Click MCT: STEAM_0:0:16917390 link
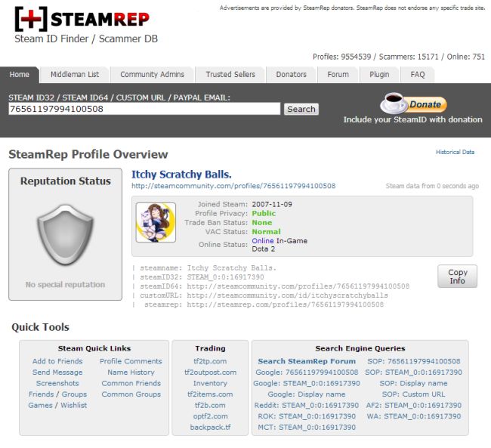The height and width of the screenshot is (448, 491). 307,428
